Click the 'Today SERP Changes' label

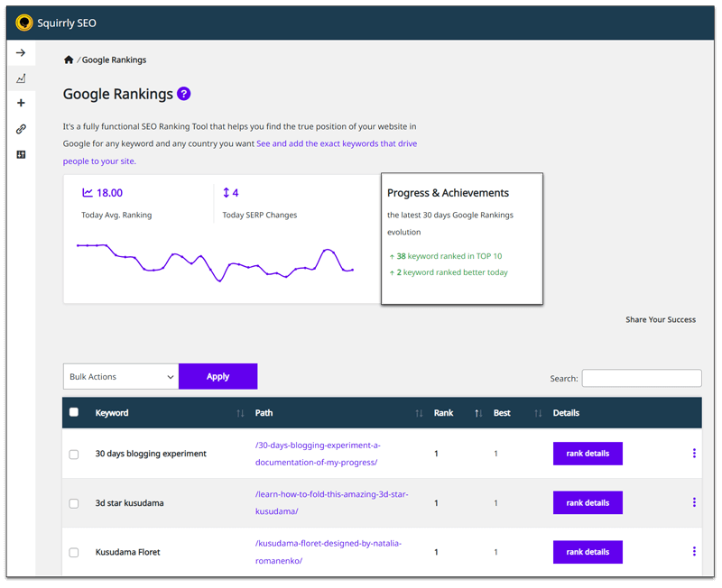[260, 215]
